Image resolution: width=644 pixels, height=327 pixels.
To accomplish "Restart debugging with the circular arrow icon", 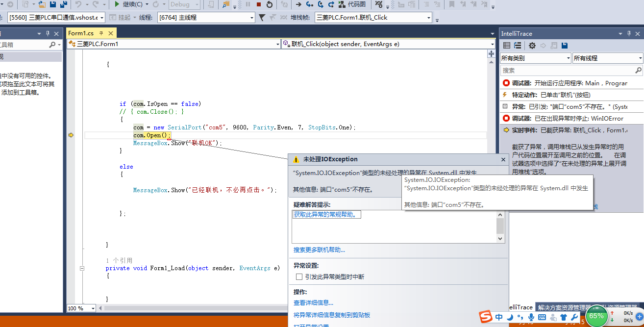I will point(270,4).
